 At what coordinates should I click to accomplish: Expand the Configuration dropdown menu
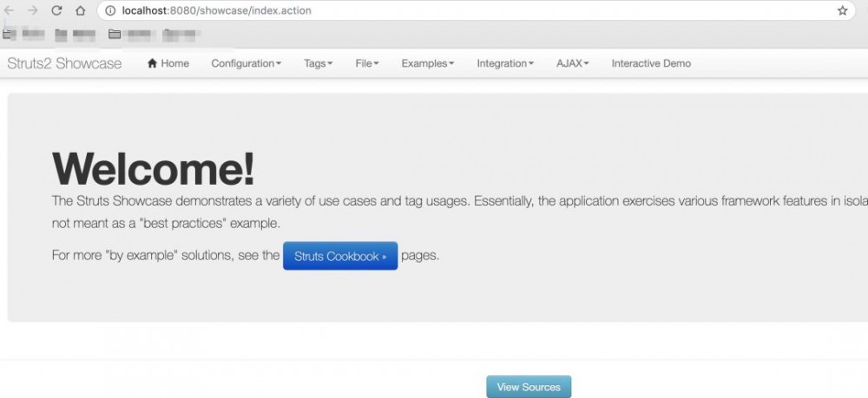[247, 63]
